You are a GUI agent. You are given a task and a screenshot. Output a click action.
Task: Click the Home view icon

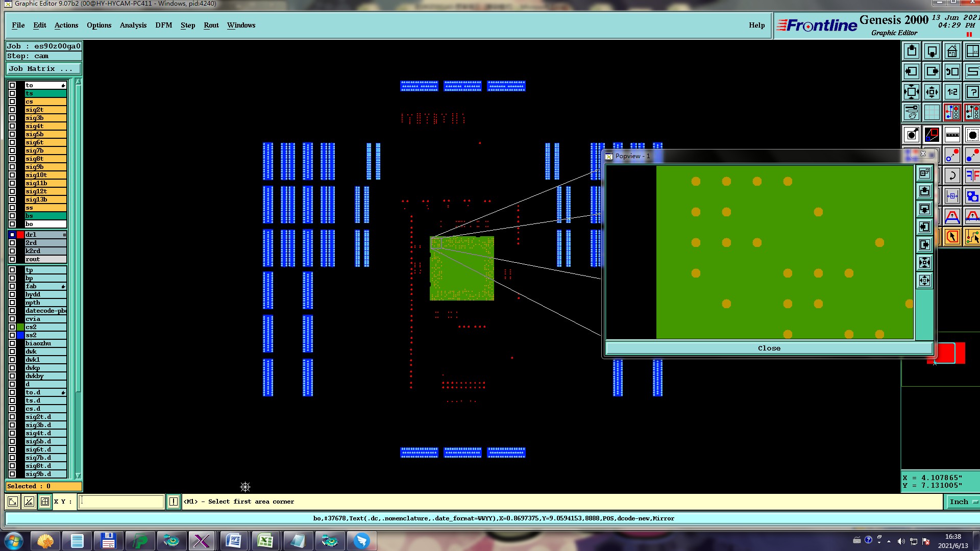[x=952, y=52]
